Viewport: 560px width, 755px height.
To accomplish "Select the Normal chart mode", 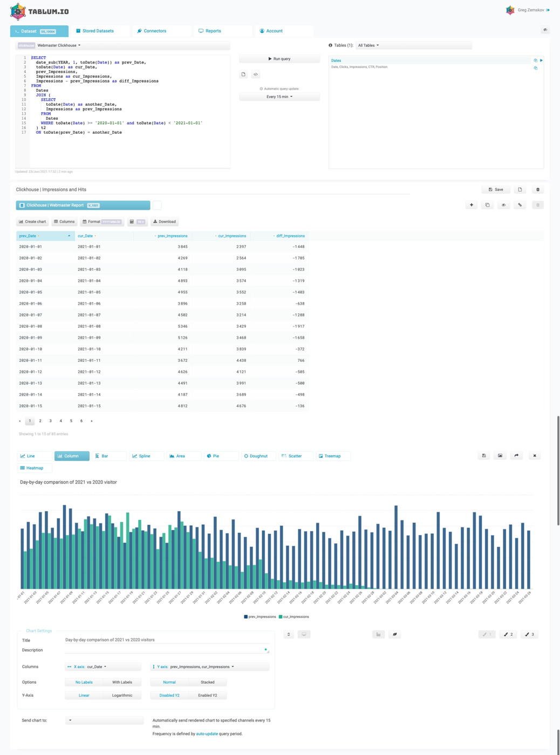I will pos(169,682).
